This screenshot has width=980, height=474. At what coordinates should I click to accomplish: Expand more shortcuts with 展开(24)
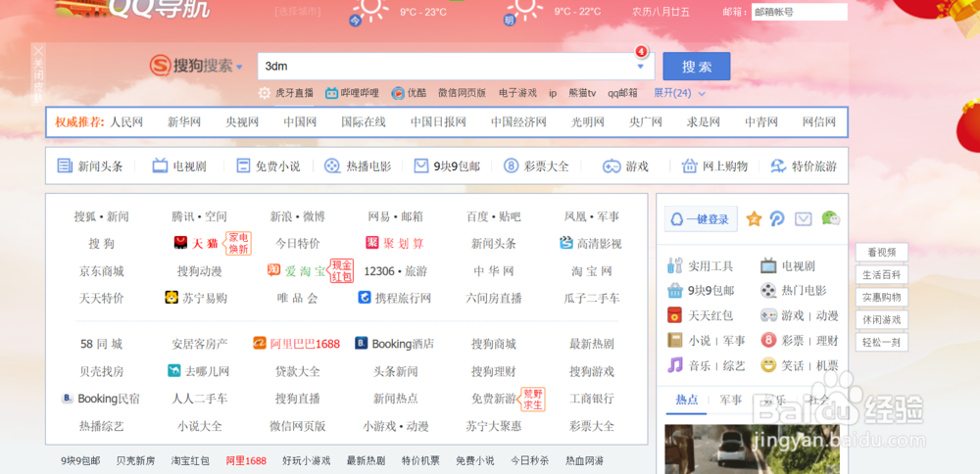pos(679,93)
